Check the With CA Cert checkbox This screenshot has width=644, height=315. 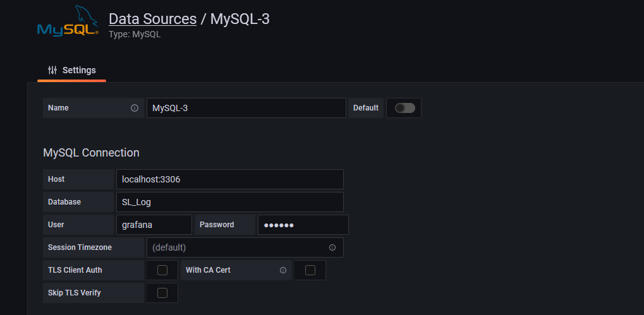tap(310, 270)
